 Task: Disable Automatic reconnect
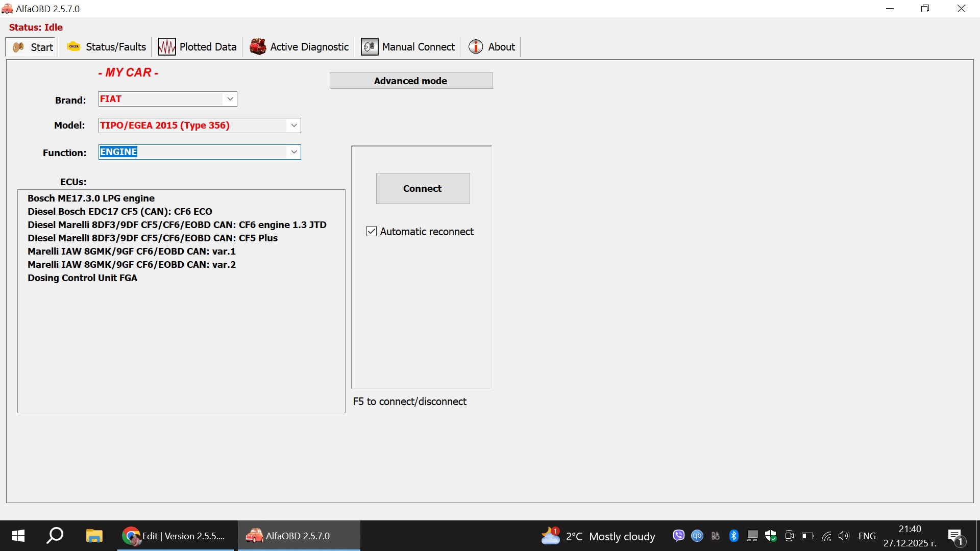tap(371, 231)
